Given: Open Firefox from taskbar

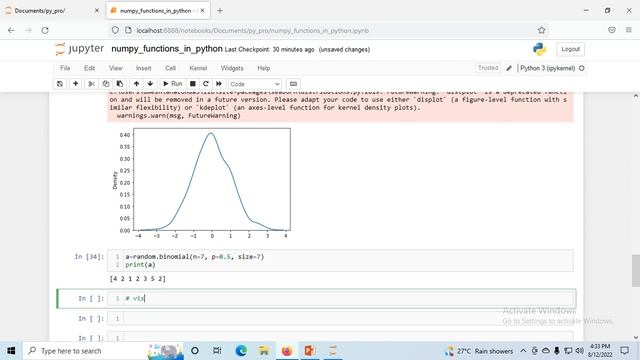Looking at the screenshot, I should tap(287, 351).
